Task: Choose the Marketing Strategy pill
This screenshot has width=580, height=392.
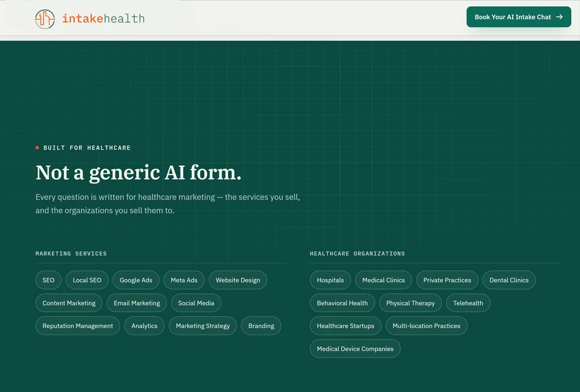Action: tap(203, 326)
